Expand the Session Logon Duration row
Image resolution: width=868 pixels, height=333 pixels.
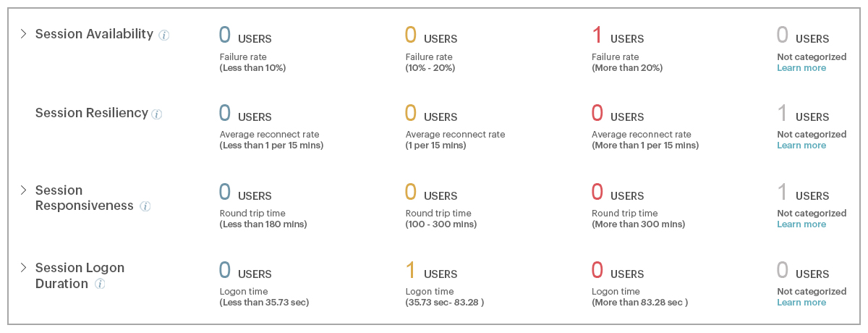pos(23,268)
